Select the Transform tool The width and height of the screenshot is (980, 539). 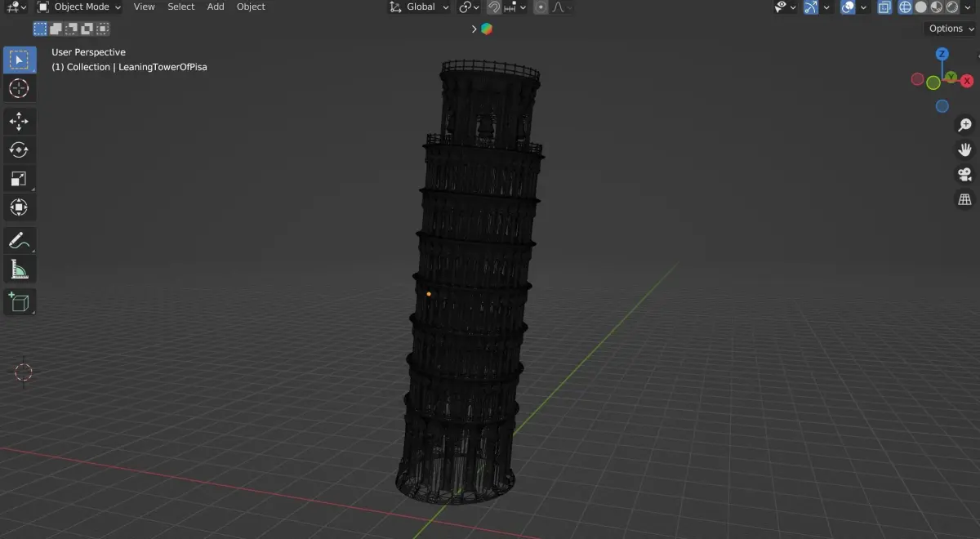pos(20,207)
